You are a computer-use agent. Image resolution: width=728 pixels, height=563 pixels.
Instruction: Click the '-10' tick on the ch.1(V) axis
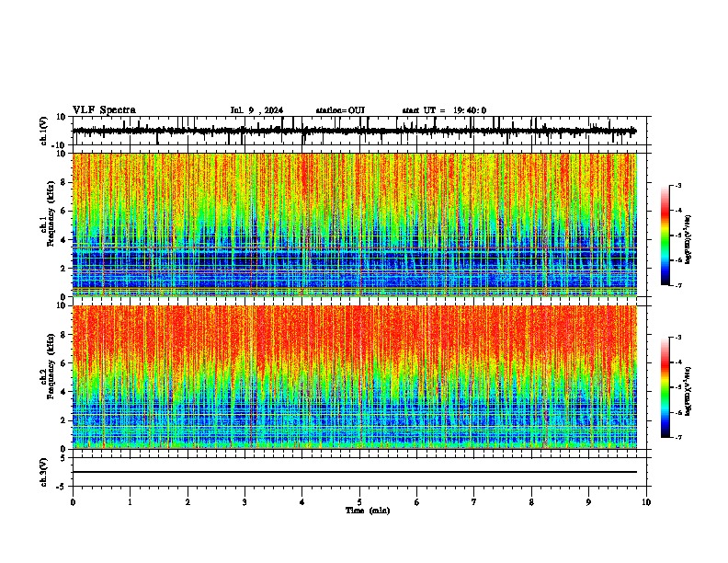(x=60, y=145)
